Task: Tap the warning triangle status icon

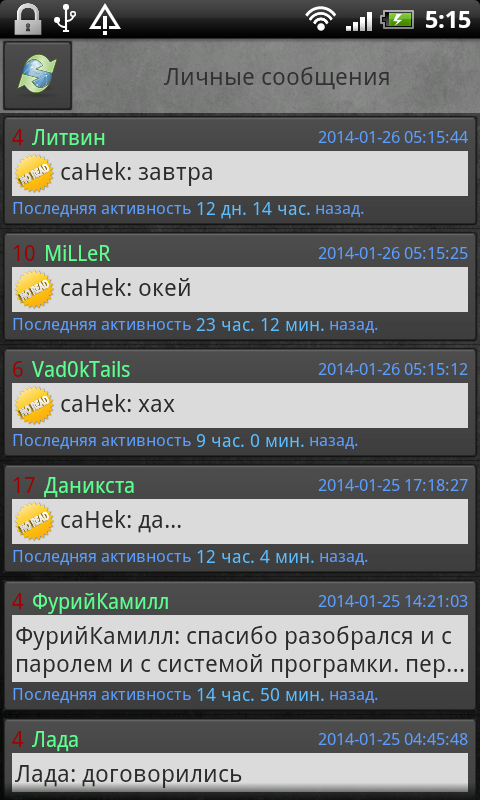Action: coord(105,19)
